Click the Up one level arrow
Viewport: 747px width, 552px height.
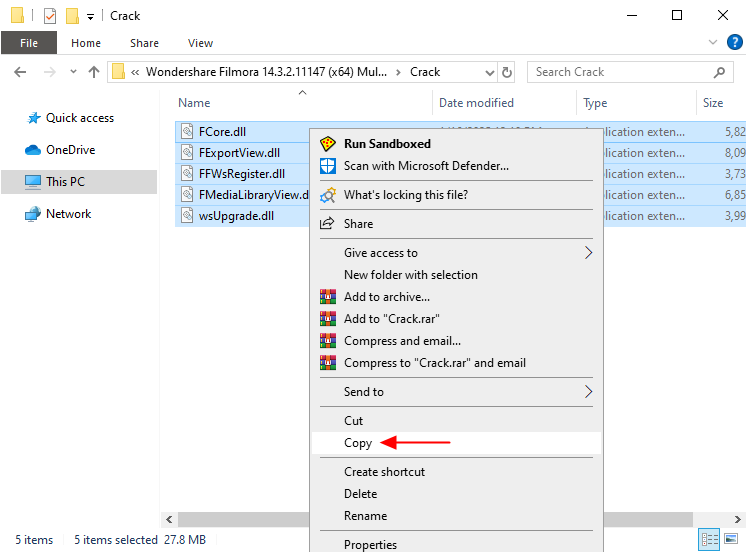pyautogui.click(x=94, y=72)
